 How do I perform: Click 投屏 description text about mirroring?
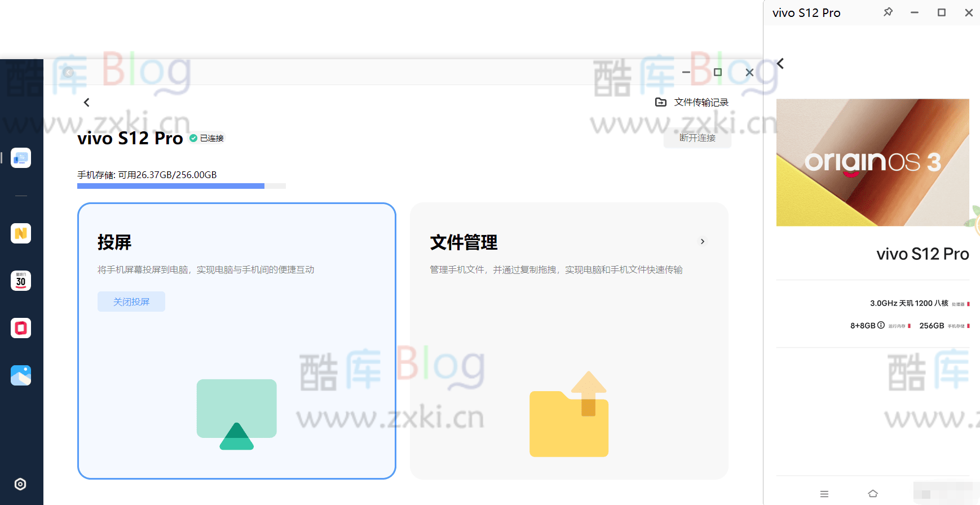pyautogui.click(x=206, y=269)
